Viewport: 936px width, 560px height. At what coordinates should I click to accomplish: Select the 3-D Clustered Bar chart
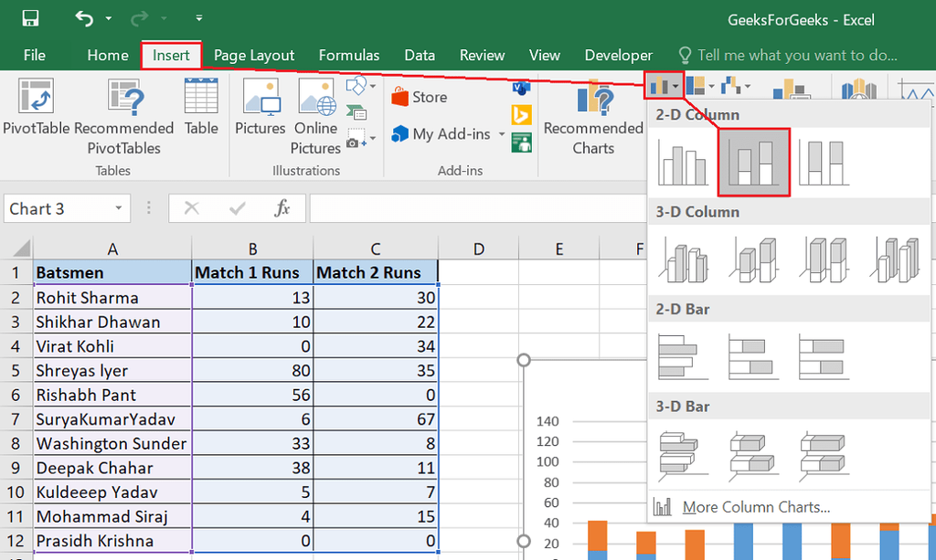(x=684, y=455)
